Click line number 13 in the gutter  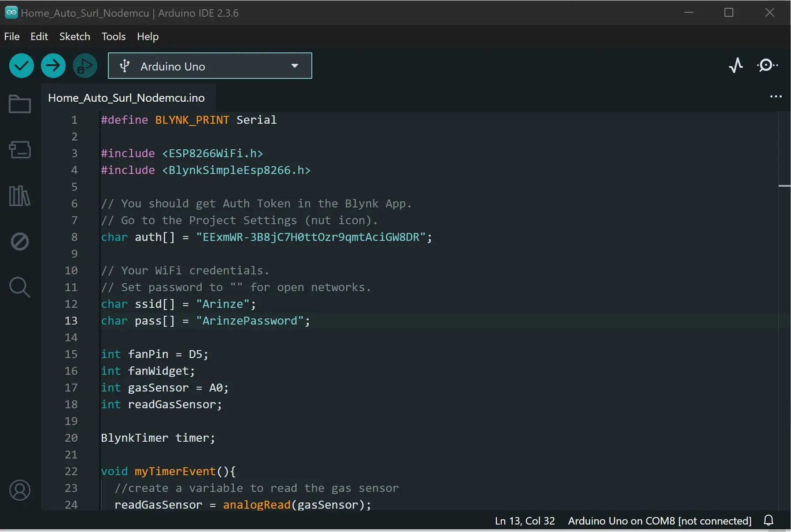click(71, 321)
